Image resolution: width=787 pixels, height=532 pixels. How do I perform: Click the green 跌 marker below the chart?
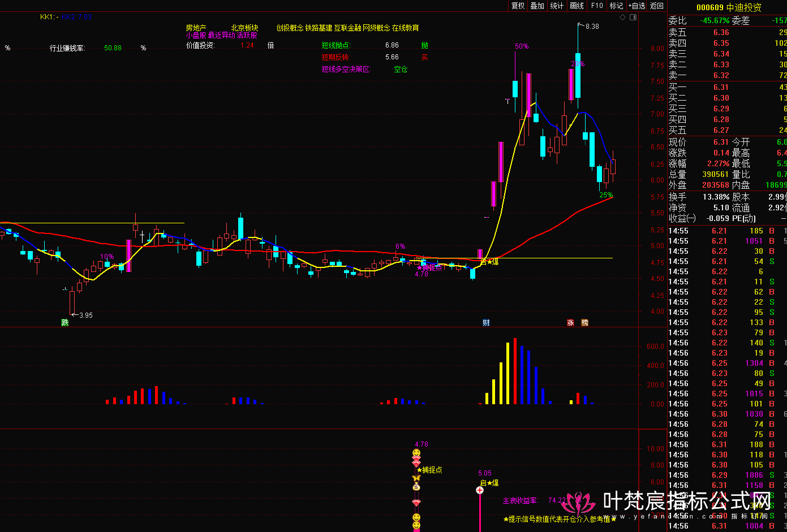pyautogui.click(x=65, y=323)
